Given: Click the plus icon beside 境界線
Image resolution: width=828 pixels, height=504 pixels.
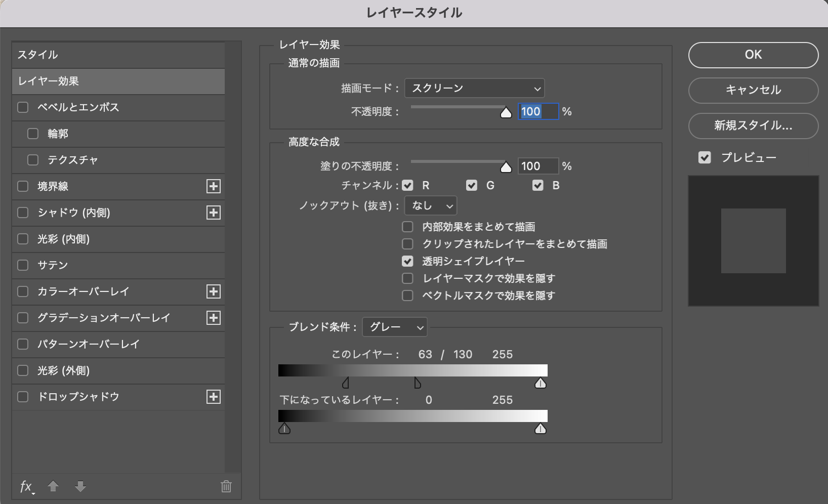Looking at the screenshot, I should pyautogui.click(x=214, y=186).
